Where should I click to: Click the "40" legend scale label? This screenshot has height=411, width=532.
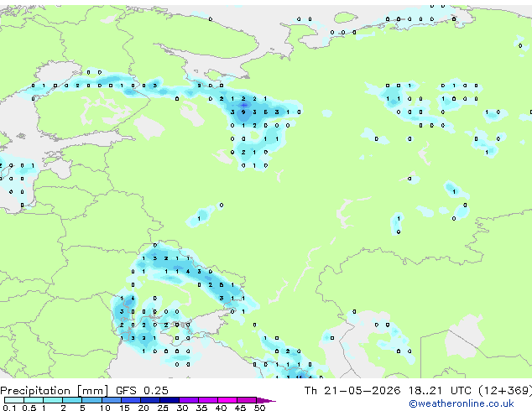(221, 408)
